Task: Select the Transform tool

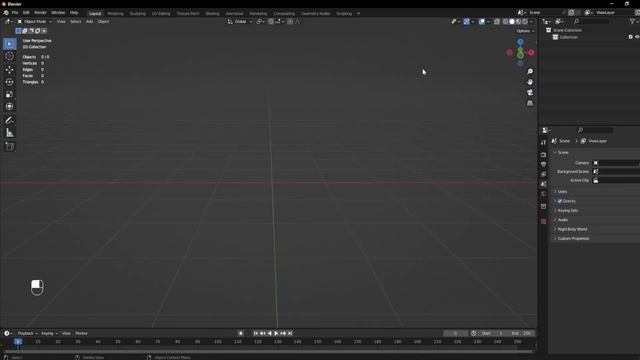Action: coord(9,107)
